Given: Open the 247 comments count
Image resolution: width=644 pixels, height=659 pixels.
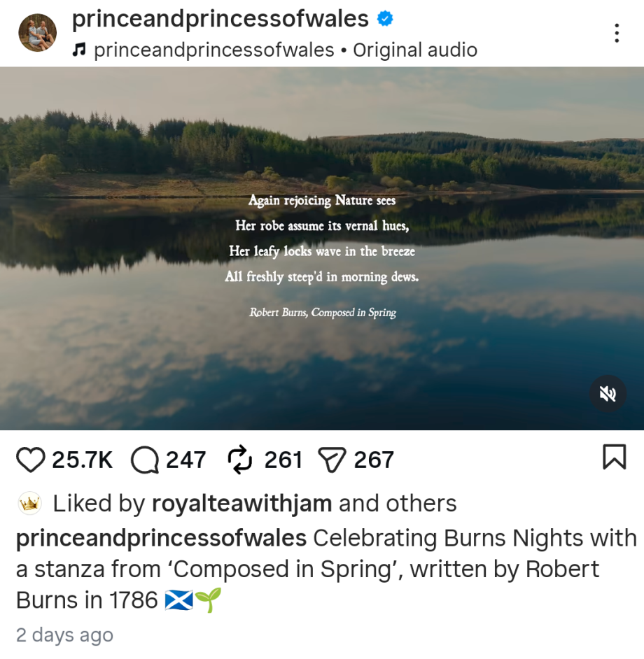Looking at the screenshot, I should click(185, 460).
